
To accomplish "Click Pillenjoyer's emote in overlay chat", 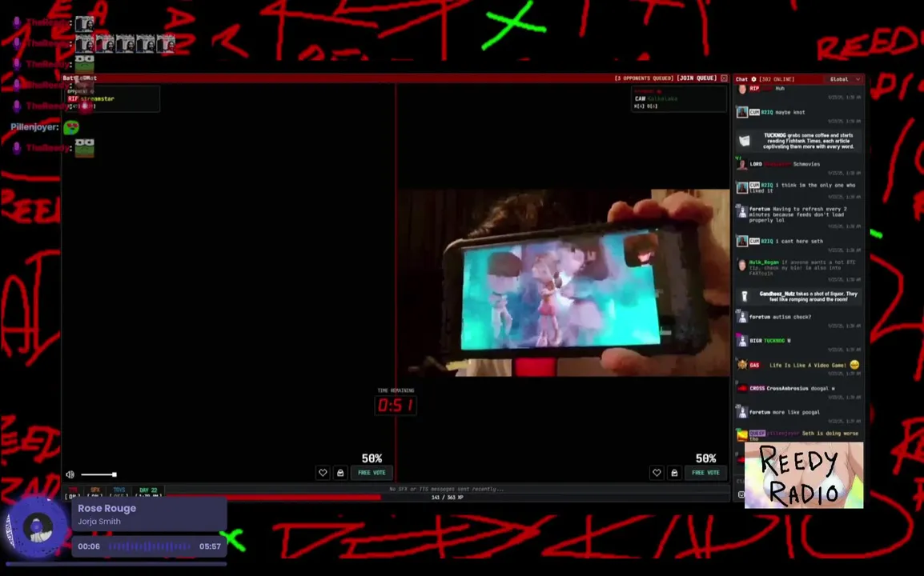I will click(x=71, y=127).
